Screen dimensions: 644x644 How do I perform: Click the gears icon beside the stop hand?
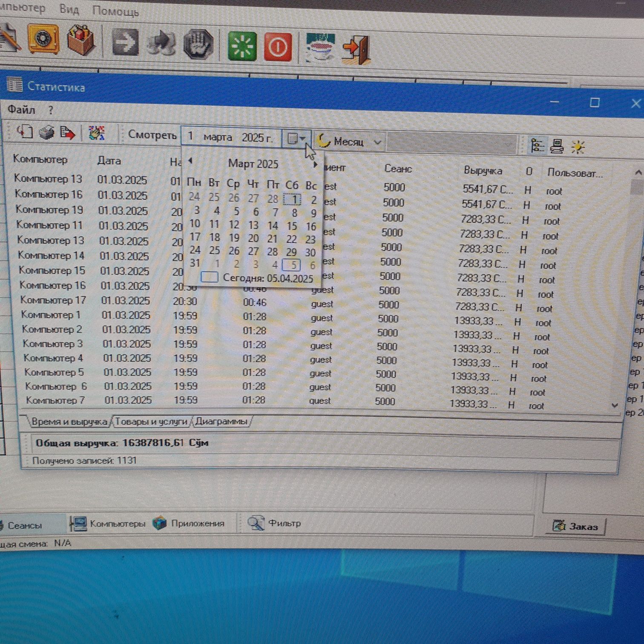161,43
